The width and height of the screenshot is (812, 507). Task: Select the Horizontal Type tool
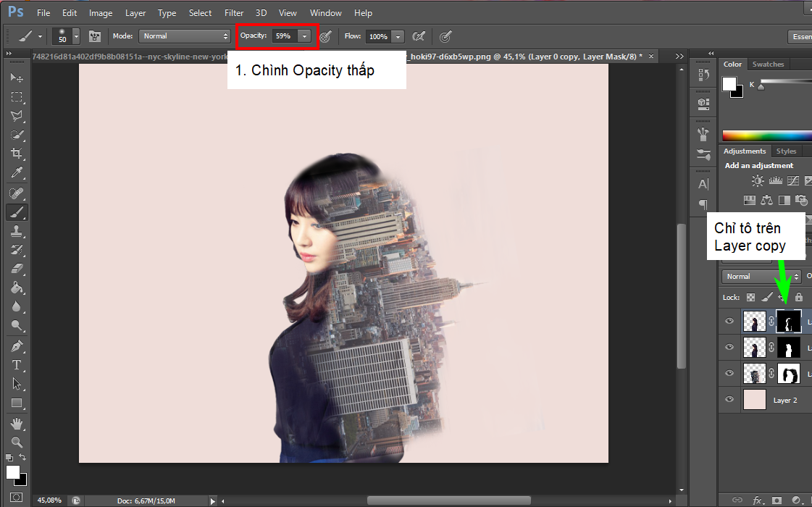pos(17,365)
